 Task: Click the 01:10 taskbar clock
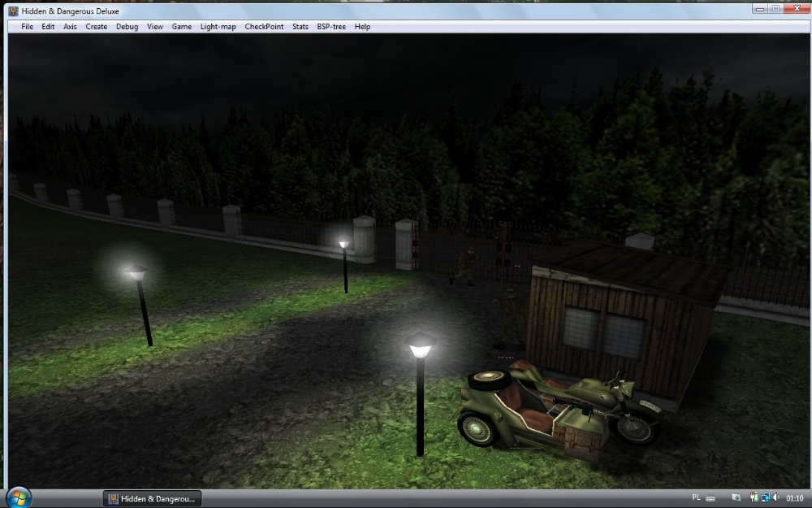point(795,498)
